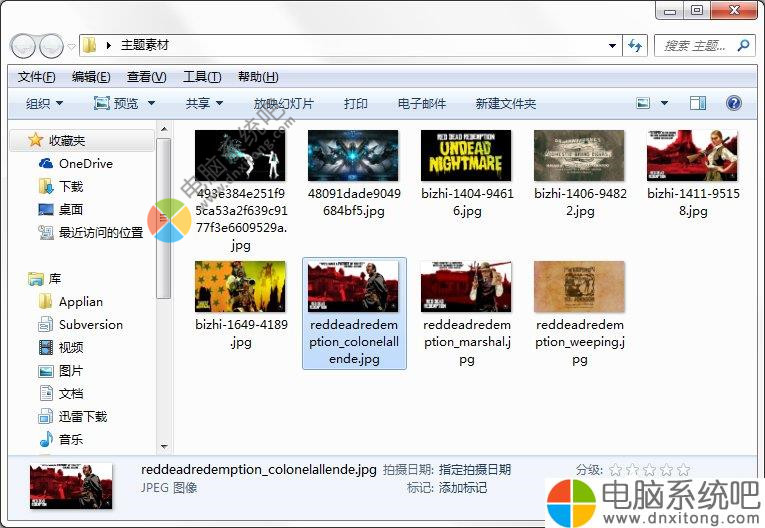Open the 文件(F) menu

click(x=36, y=77)
